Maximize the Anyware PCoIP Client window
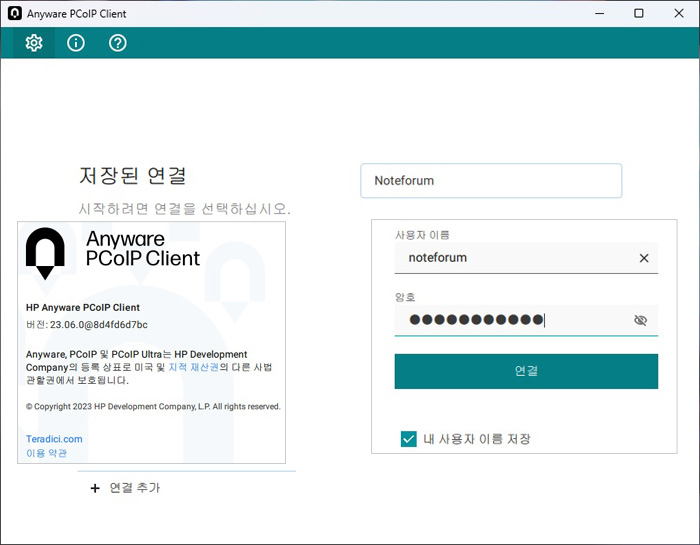This screenshot has width=700, height=545. [639, 13]
